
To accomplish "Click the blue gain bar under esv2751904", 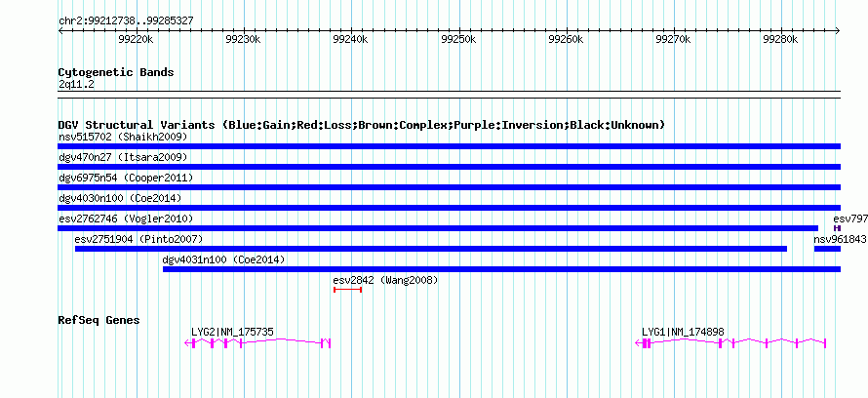I will [431, 249].
